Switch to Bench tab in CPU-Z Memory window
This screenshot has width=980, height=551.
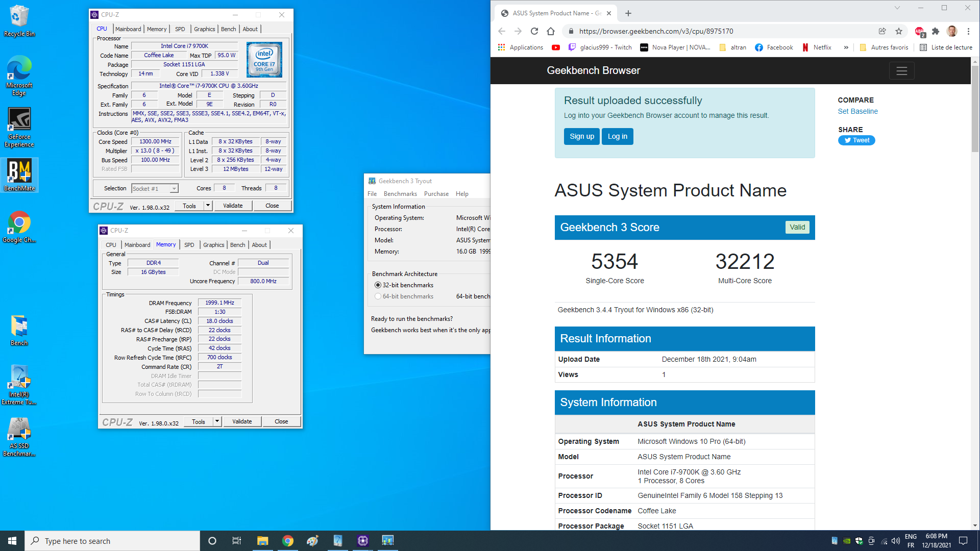point(237,245)
